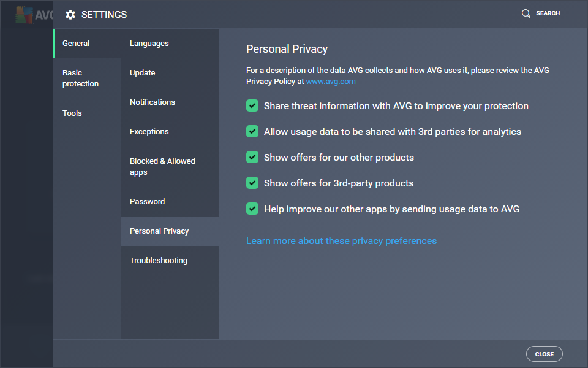
Task: Select the Password section
Action: coord(148,202)
